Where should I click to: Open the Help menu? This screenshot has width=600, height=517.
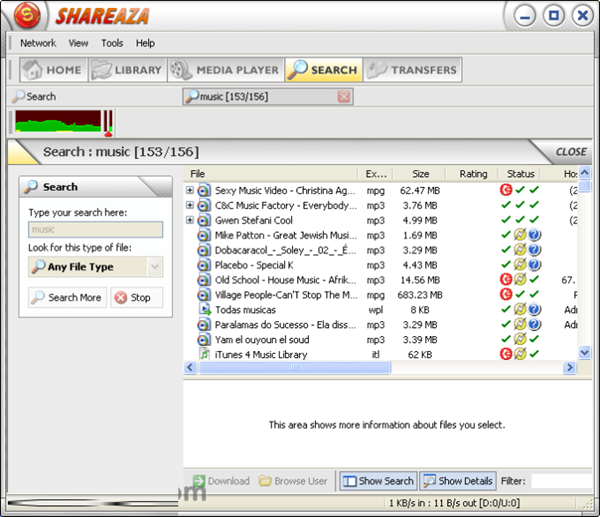[145, 43]
